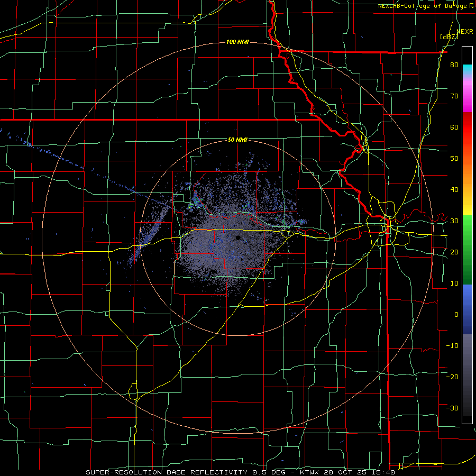Click the Super-Resolution Base Reflectivity caption

[x=240, y=472]
